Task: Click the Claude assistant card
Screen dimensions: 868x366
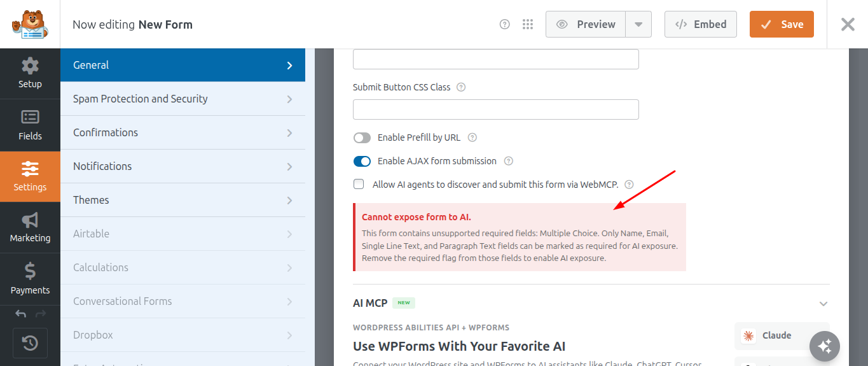Action: (782, 335)
